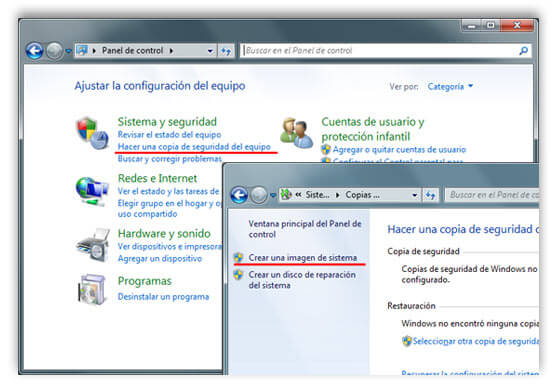Refresh the Panel de control window

[226, 51]
